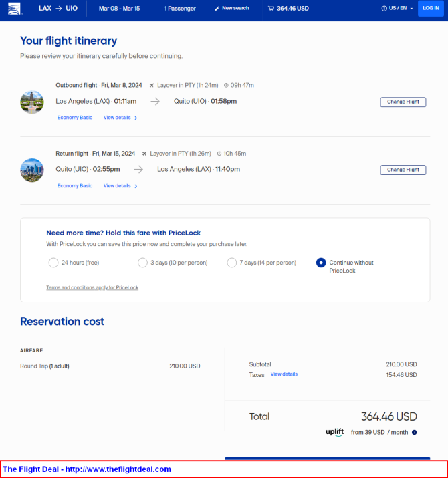Click 'Los Angeles (LAX) · 01:11am' departure text

point(96,101)
